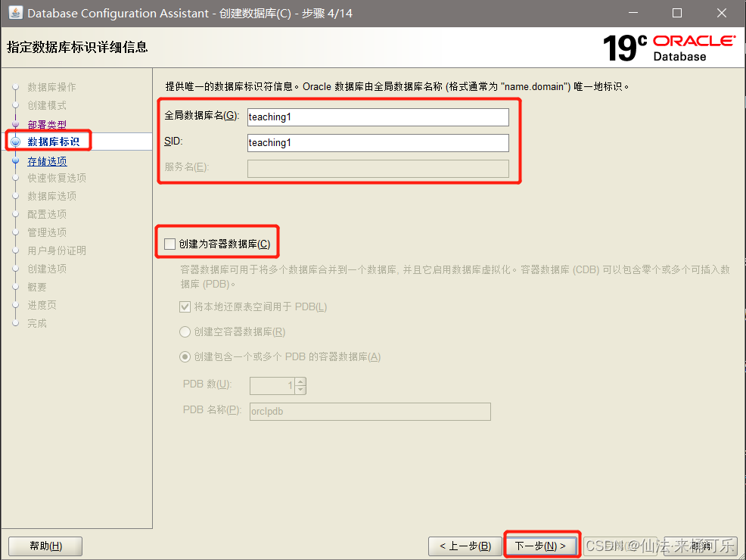Click the global database name field
Screen dimensions: 746x560
click(x=378, y=117)
